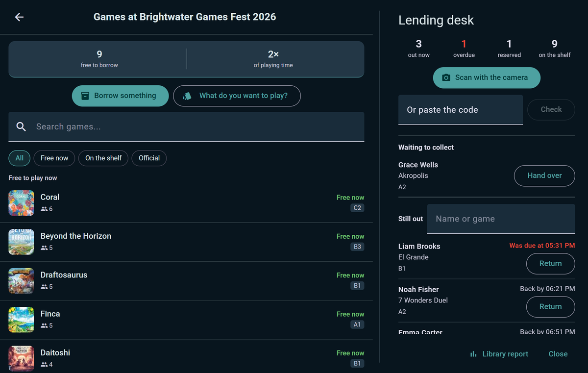The height and width of the screenshot is (373, 588).
Task: Go back using the arrow icon
Action: click(19, 17)
